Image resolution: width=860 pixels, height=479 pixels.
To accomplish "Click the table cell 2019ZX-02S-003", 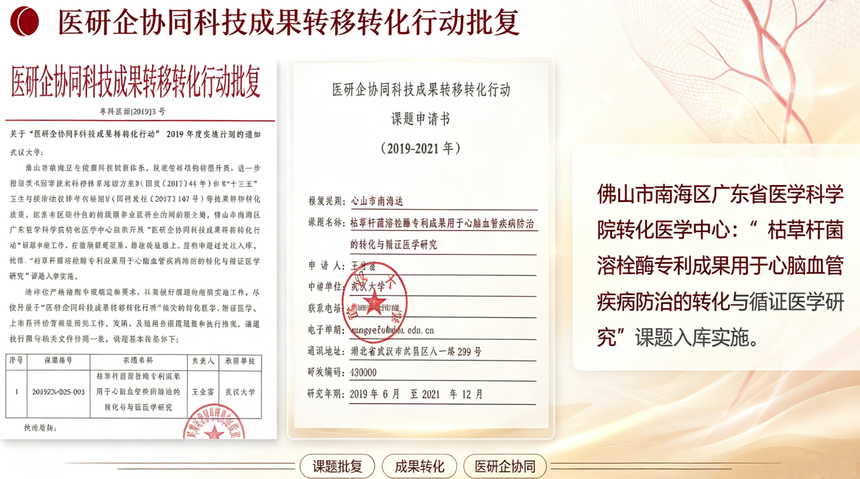I will pos(58,392).
